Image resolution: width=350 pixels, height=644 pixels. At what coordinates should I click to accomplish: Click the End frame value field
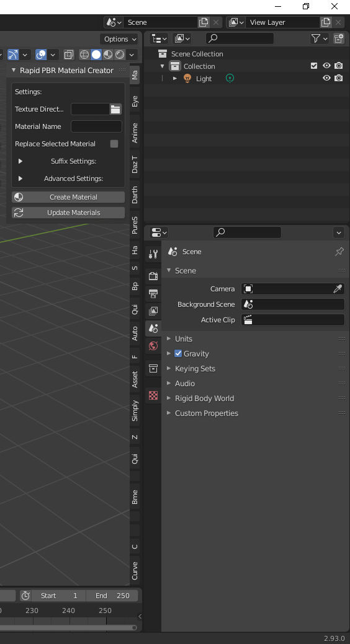point(112,596)
